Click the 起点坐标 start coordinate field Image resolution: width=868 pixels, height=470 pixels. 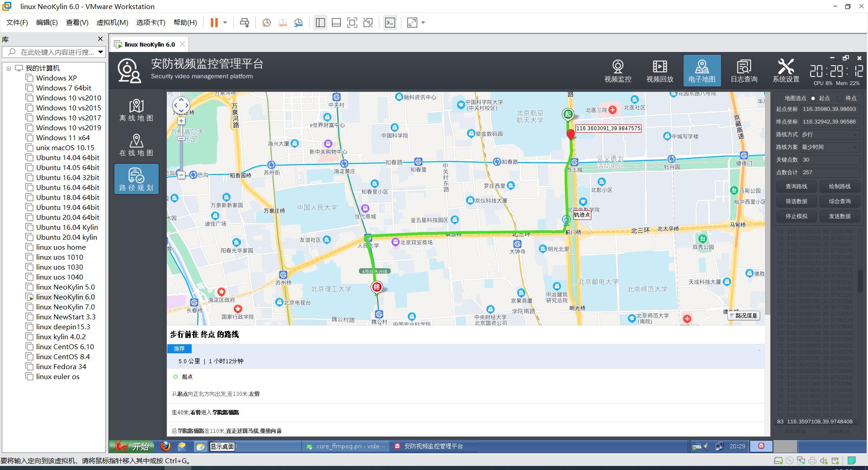830,109
